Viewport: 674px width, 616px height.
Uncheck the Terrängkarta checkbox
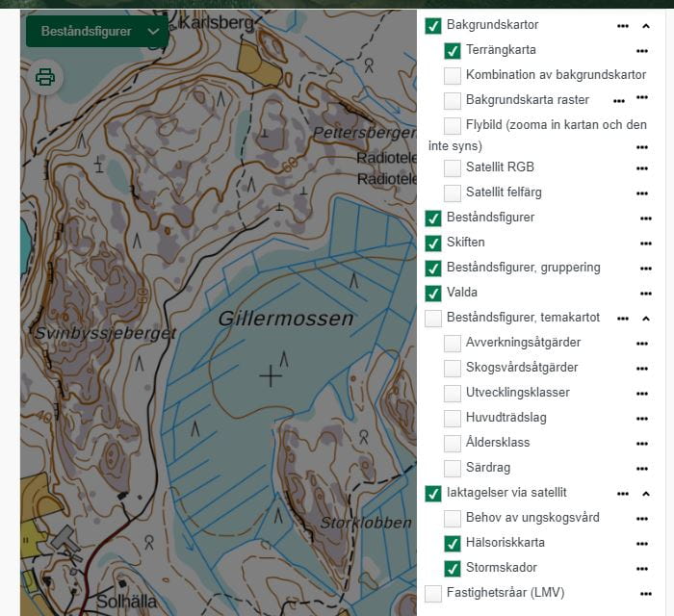point(453,50)
